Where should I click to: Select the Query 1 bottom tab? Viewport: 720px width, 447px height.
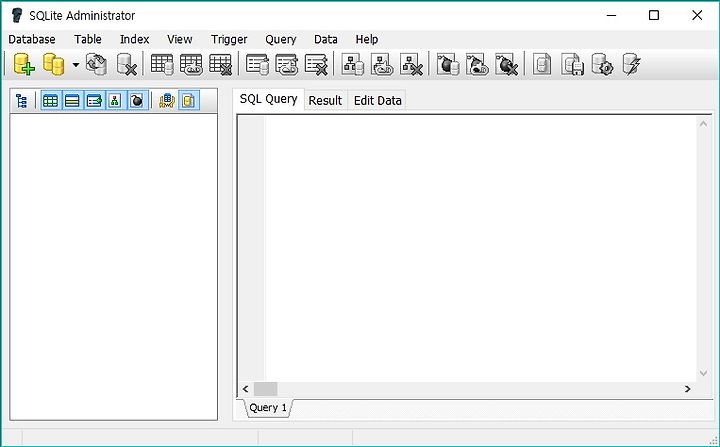click(268, 407)
